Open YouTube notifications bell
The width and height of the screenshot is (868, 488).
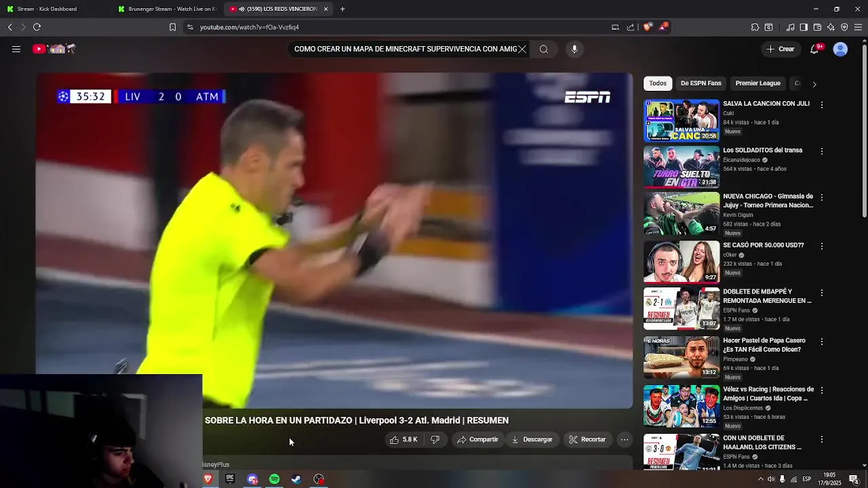(816, 49)
